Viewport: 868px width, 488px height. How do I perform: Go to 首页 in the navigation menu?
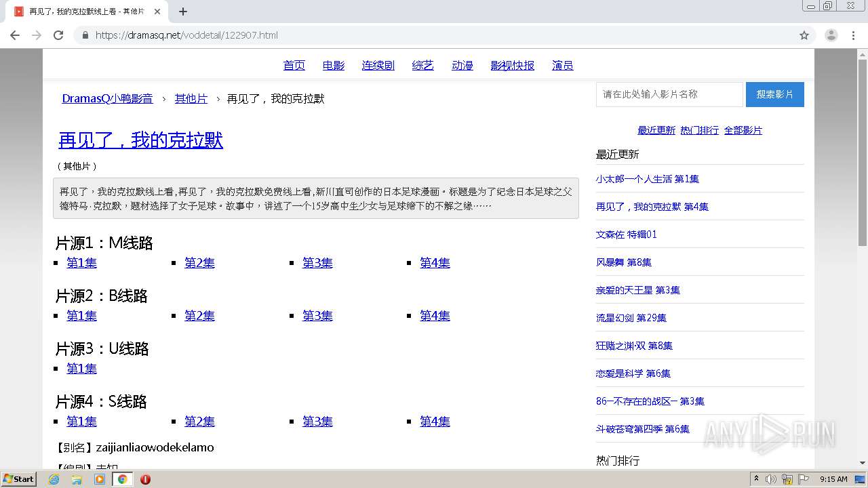[x=294, y=66]
